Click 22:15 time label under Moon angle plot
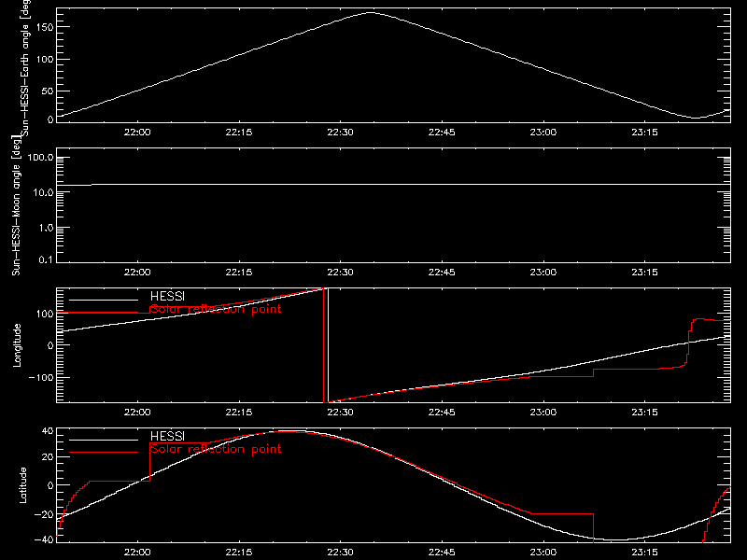 [x=239, y=273]
